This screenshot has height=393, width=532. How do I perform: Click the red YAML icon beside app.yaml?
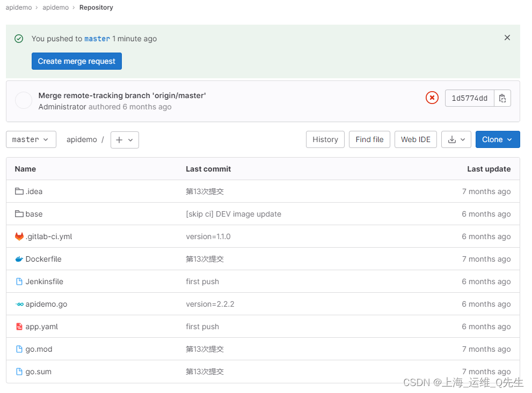[x=19, y=327]
